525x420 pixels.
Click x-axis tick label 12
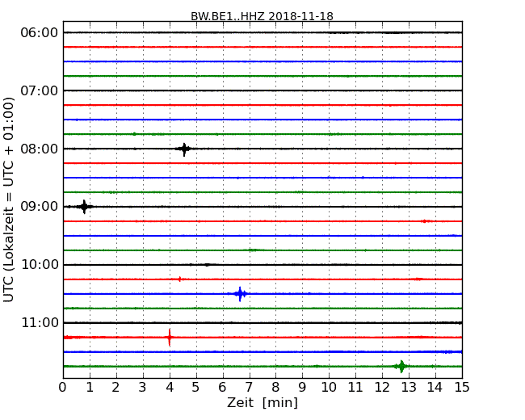coord(382,388)
